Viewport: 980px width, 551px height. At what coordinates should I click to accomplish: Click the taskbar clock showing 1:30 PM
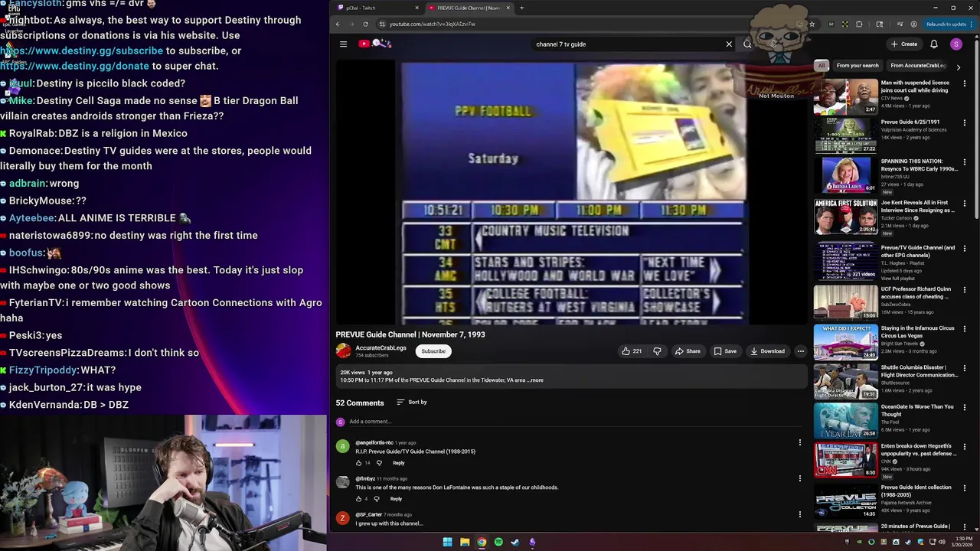coord(963,542)
